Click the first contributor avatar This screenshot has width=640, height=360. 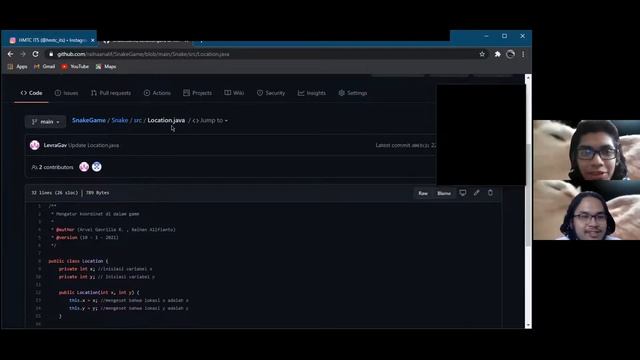point(84,167)
